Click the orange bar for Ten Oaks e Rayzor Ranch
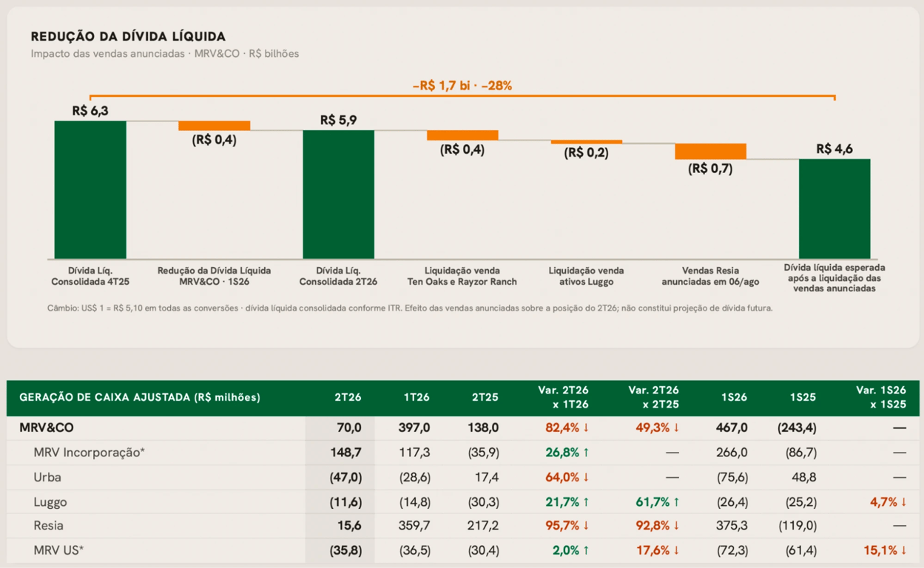 [462, 135]
